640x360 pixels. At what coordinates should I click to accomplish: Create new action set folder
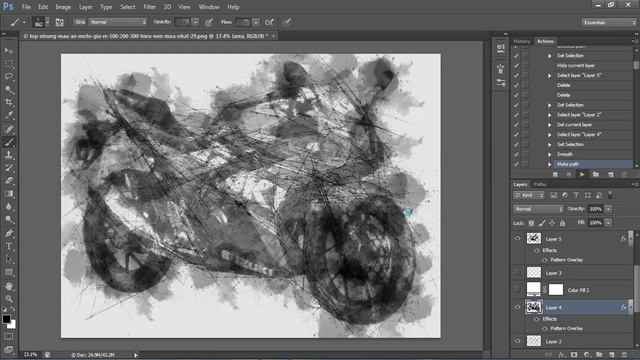[596, 175]
